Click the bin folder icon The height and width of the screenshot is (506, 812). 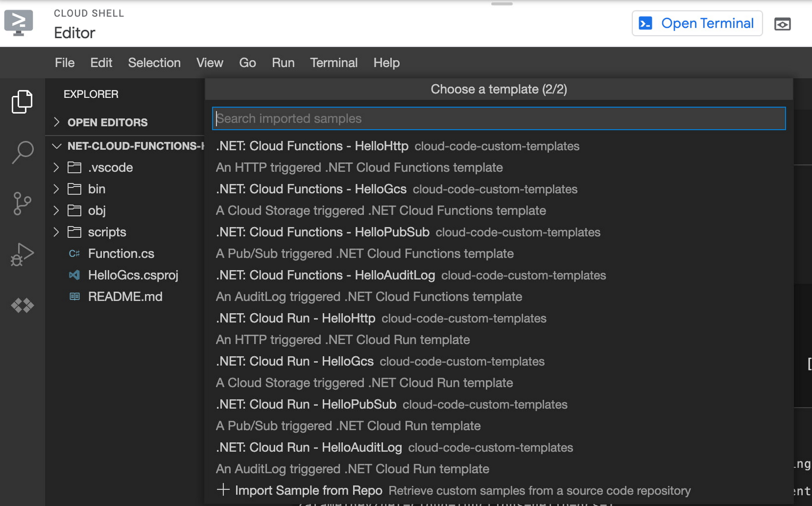point(74,189)
